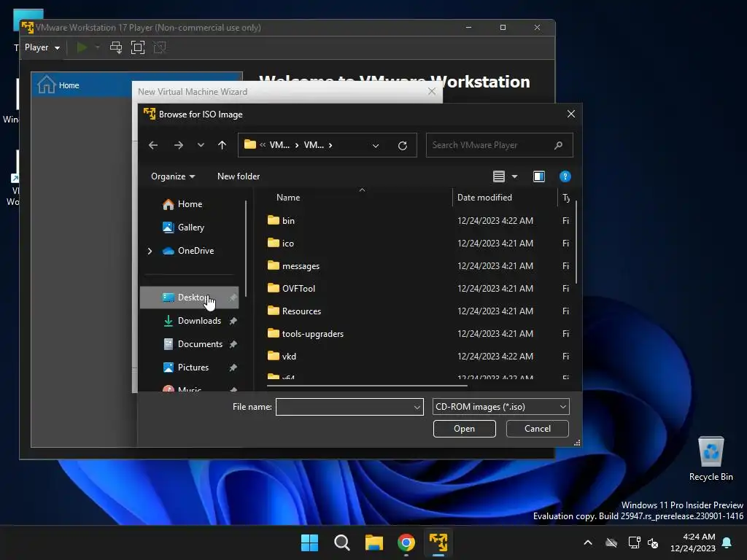Open taskbar Search
747x560 pixels.
pos(342,542)
